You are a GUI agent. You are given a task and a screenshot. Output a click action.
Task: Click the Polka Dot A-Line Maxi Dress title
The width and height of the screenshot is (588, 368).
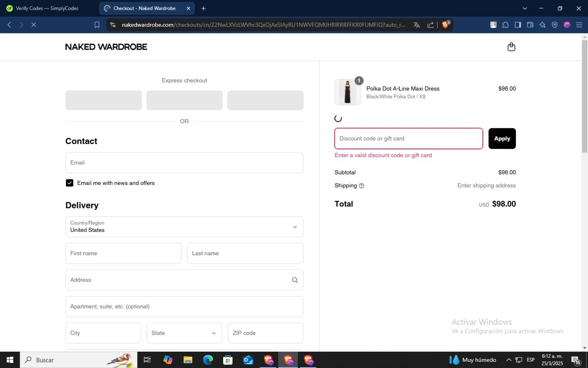(x=403, y=89)
